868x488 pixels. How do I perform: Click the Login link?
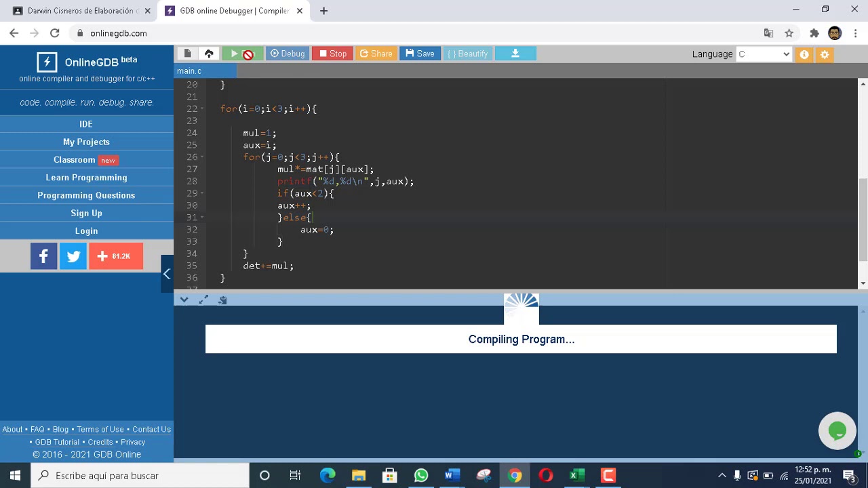(x=86, y=231)
